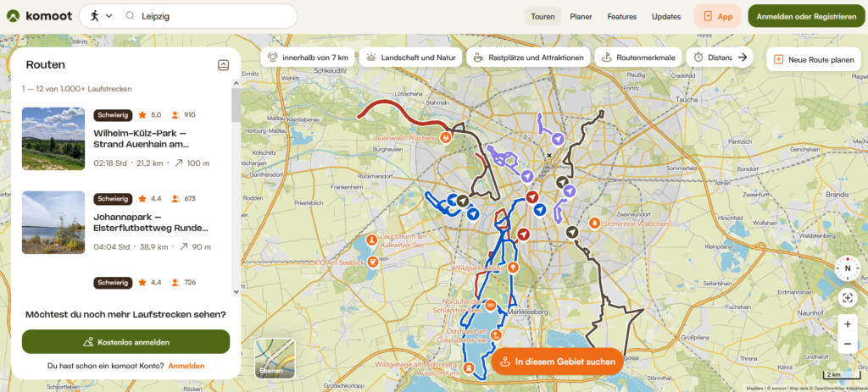Image resolution: width=868 pixels, height=392 pixels.
Task: Click Anmelden oder Registrieren button
Action: [x=806, y=16]
